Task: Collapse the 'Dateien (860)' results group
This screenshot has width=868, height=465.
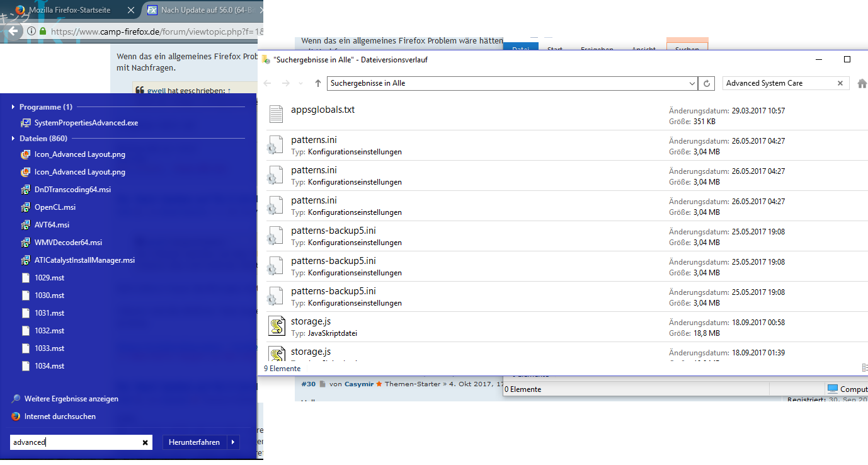Action: point(13,139)
